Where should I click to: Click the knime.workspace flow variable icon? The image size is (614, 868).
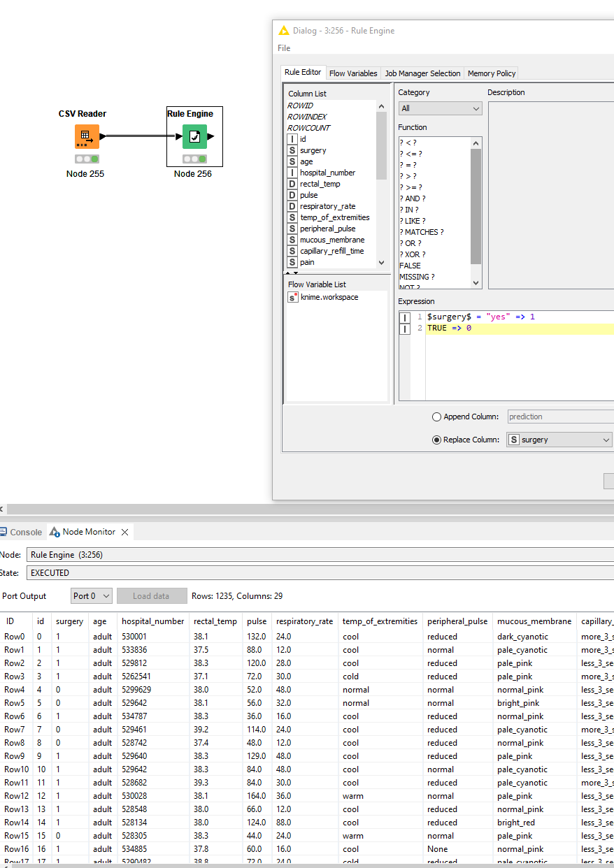(x=293, y=297)
